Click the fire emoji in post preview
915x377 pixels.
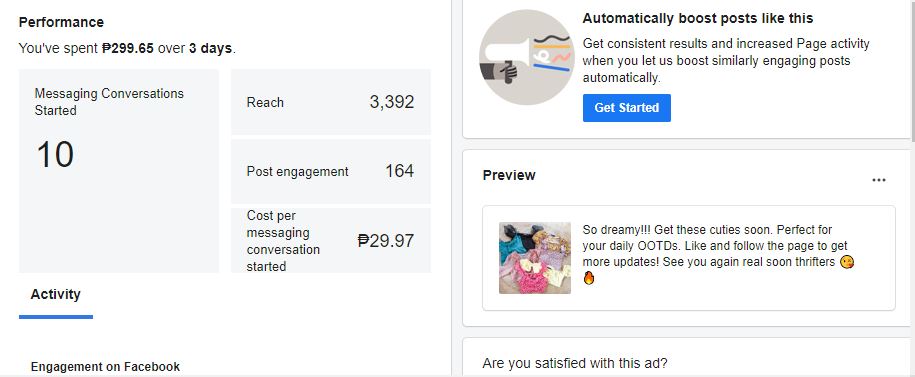pyautogui.click(x=589, y=278)
